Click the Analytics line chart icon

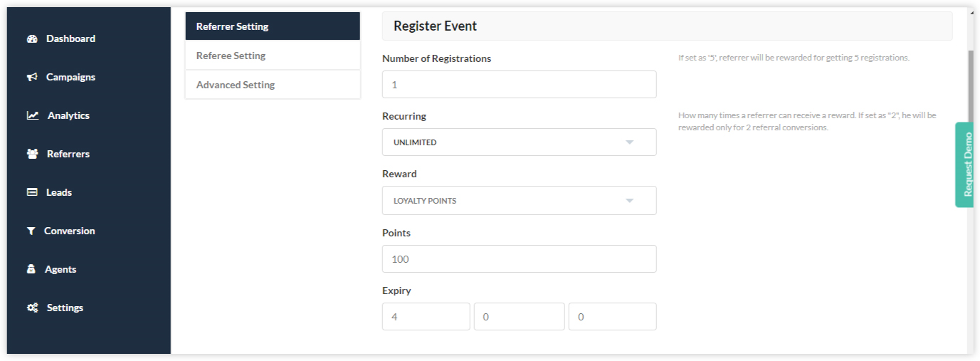point(33,115)
